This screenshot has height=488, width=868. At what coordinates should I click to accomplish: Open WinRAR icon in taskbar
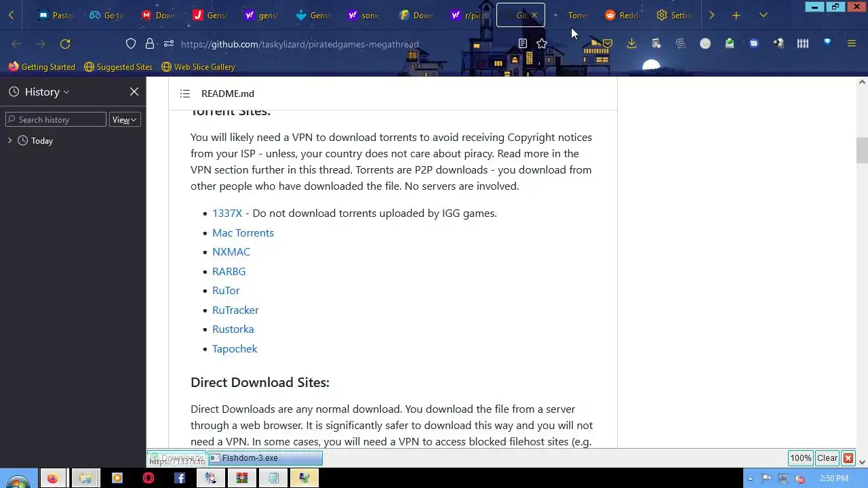click(x=242, y=479)
